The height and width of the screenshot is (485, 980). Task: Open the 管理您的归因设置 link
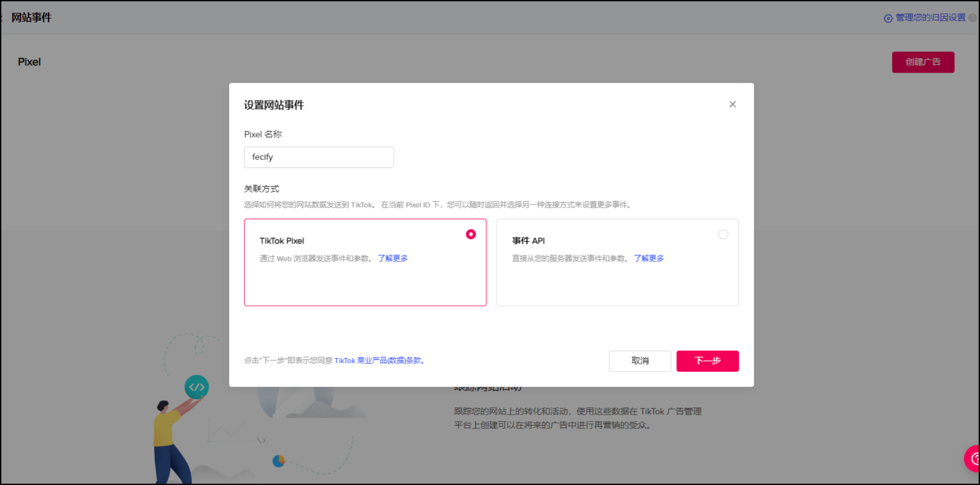click(930, 18)
